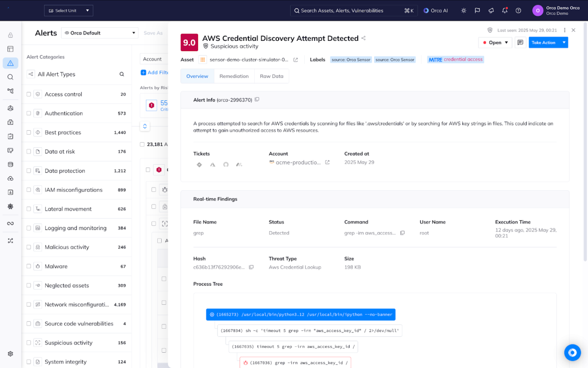Select the grep -irn process node 1667036
The width and height of the screenshot is (588, 368).
click(x=296, y=363)
